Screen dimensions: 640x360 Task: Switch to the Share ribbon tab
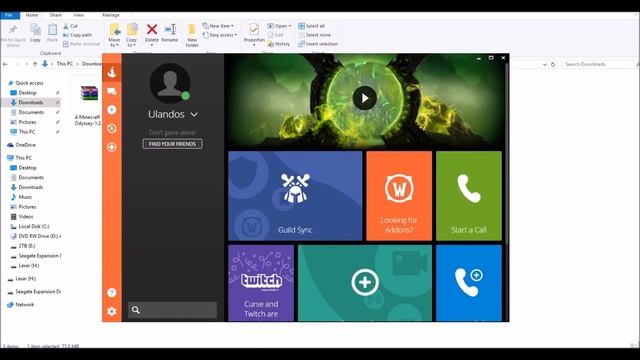pyautogui.click(x=56, y=15)
